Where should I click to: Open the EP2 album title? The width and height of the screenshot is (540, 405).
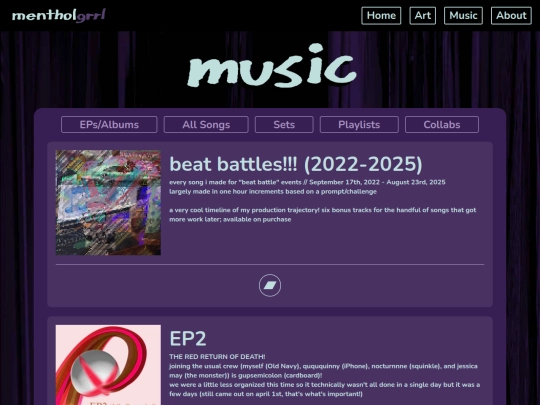pyautogui.click(x=188, y=339)
